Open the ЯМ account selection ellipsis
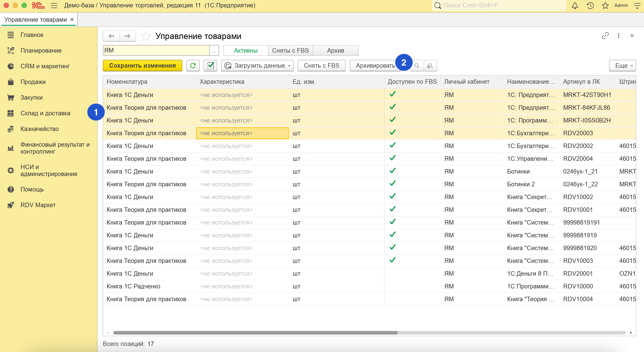The image size is (644, 352). 214,51
